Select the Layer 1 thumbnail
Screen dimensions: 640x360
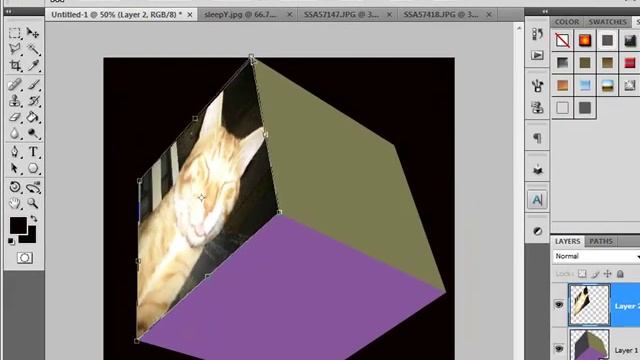click(589, 345)
